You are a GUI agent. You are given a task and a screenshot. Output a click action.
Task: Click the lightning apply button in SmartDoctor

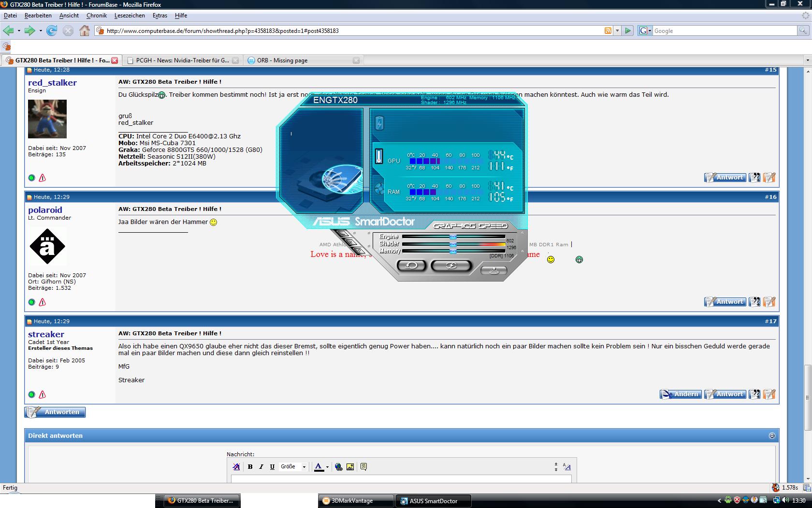(451, 265)
